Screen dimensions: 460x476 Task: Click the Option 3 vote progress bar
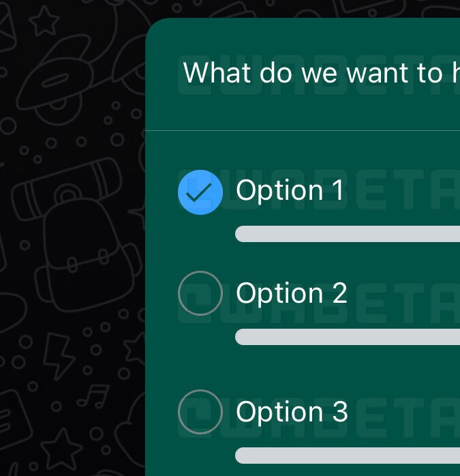[x=346, y=455]
